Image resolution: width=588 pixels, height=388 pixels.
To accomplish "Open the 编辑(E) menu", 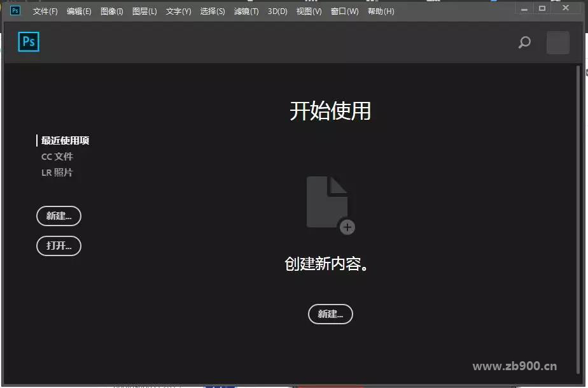I will [x=79, y=11].
